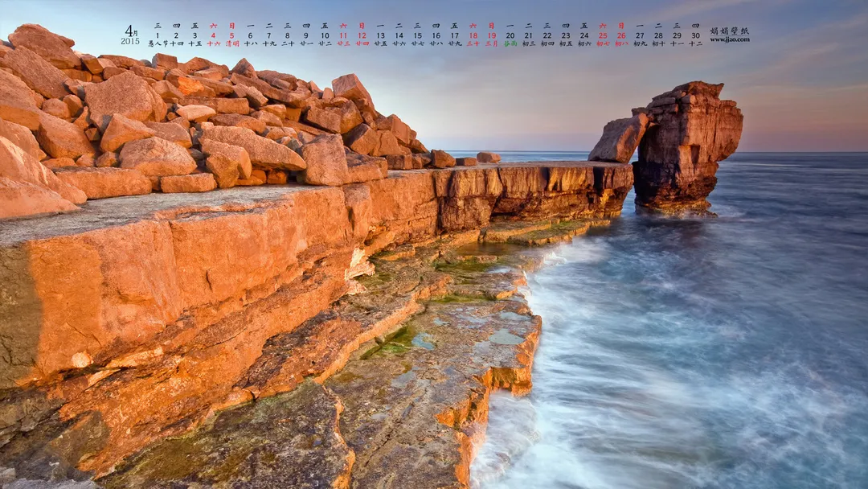This screenshot has height=489, width=868.
Task: Select red Sunday date 19 labeled 三月
Action: [492, 35]
